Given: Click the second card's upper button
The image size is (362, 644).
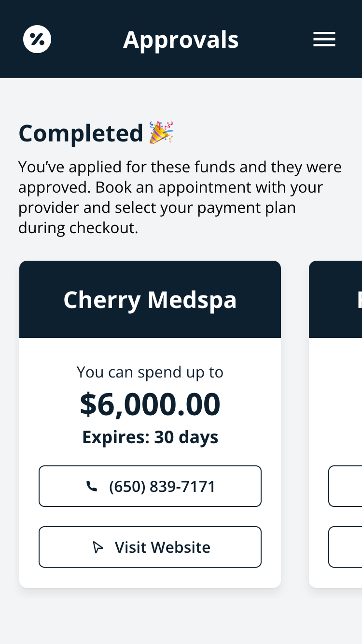Looking at the screenshot, I should pos(345,486).
